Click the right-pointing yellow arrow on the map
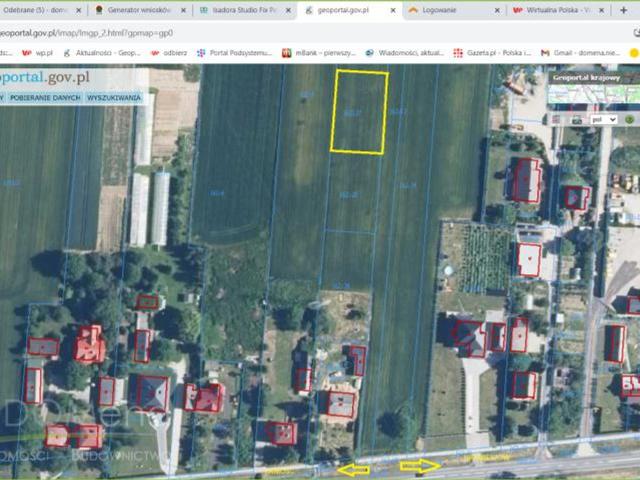 tap(418, 466)
